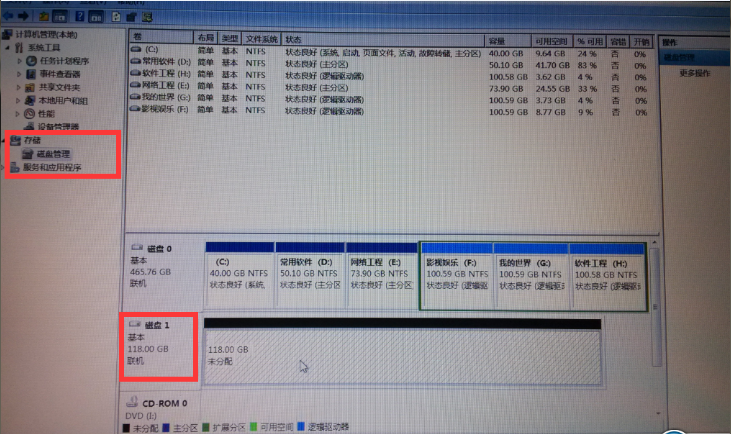Expand the 共享文件夹 node
This screenshot has height=434, width=731.
19,87
